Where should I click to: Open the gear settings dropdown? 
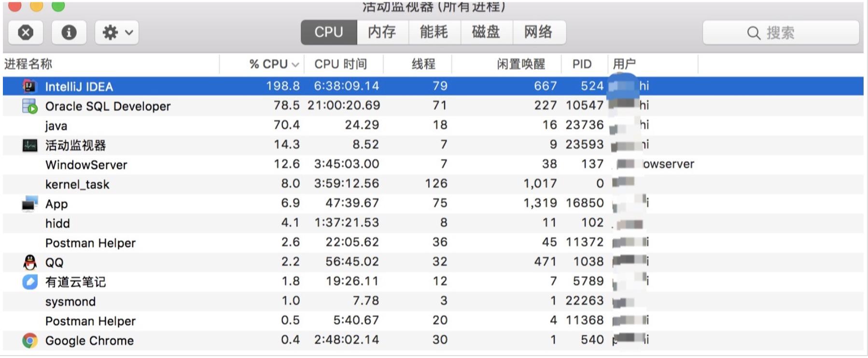pyautogui.click(x=116, y=32)
